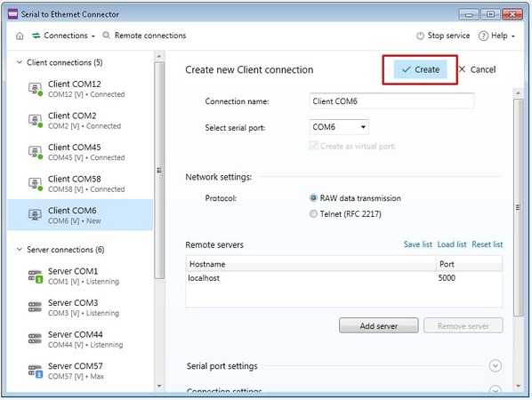Toggle the Create as virtual port checkbox

[313, 146]
